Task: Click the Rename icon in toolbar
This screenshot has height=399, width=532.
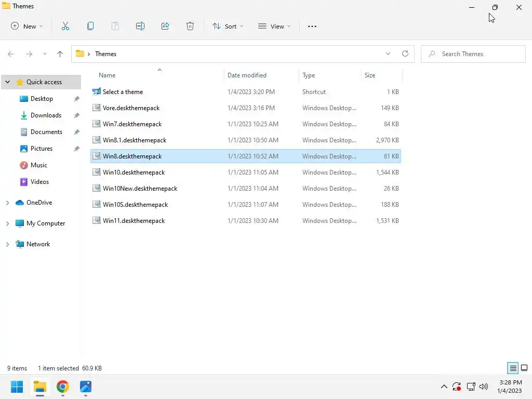Action: tap(140, 26)
